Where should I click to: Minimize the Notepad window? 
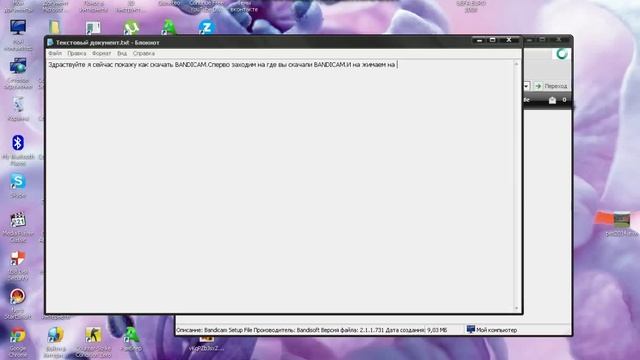coord(480,40)
